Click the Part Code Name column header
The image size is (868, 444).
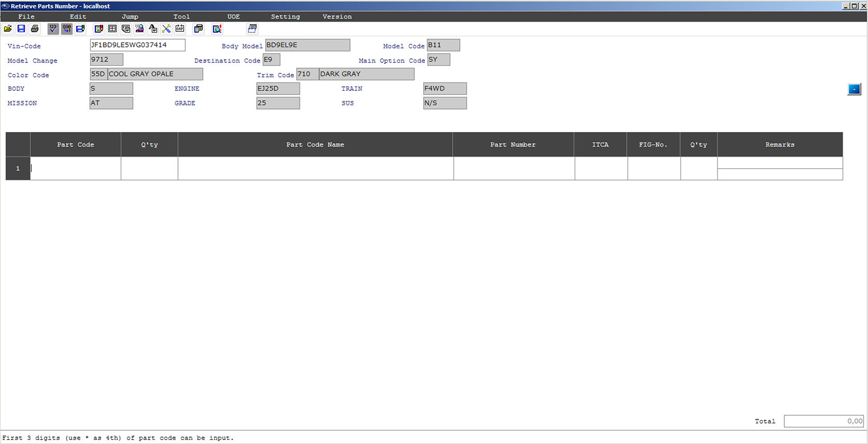(x=315, y=144)
